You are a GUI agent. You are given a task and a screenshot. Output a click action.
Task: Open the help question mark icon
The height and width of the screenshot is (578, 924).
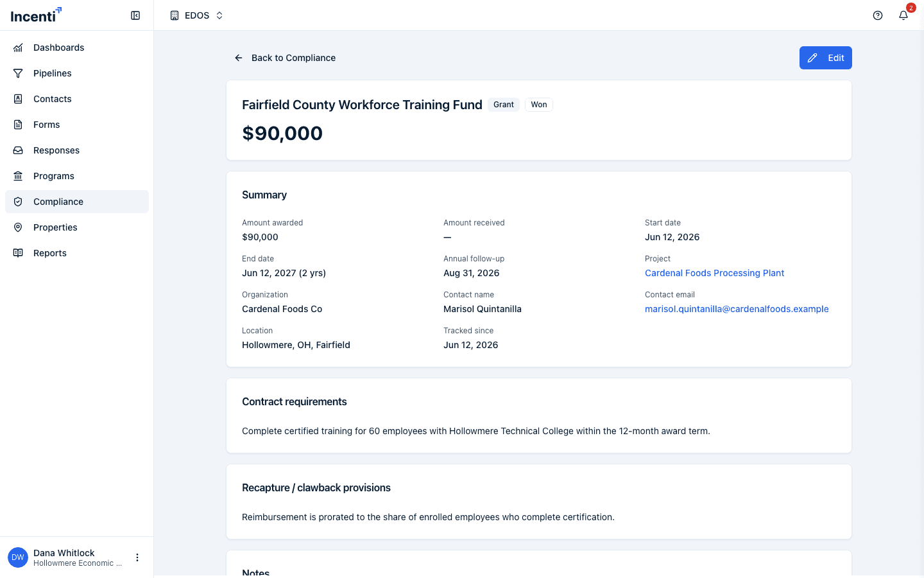click(x=878, y=15)
